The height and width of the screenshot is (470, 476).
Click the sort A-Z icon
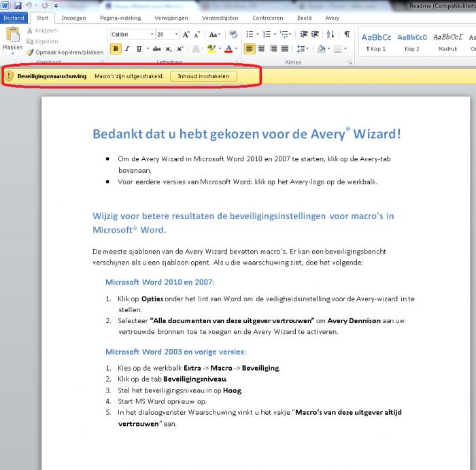(x=332, y=34)
